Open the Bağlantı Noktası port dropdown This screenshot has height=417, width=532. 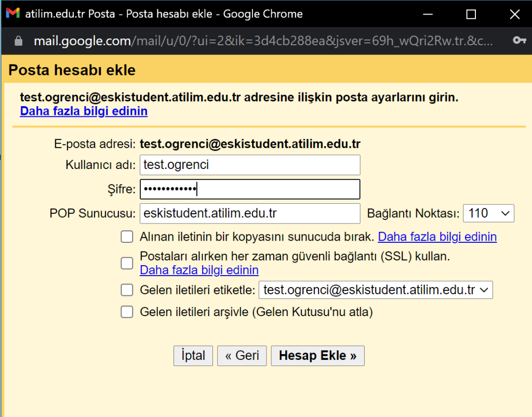point(488,213)
